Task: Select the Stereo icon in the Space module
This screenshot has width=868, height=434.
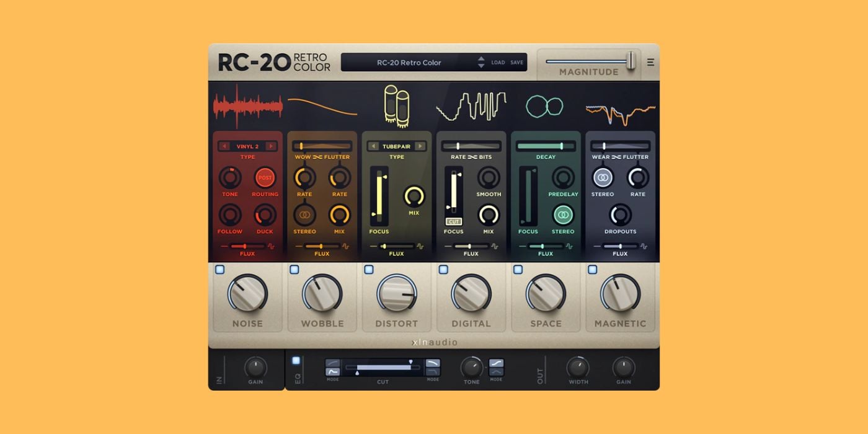Action: (x=562, y=213)
